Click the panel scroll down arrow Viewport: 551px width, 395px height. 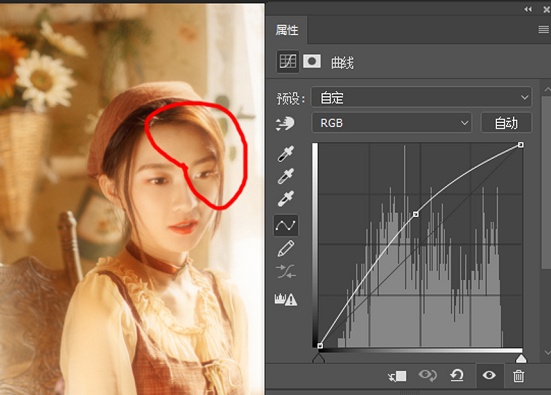click(x=547, y=352)
